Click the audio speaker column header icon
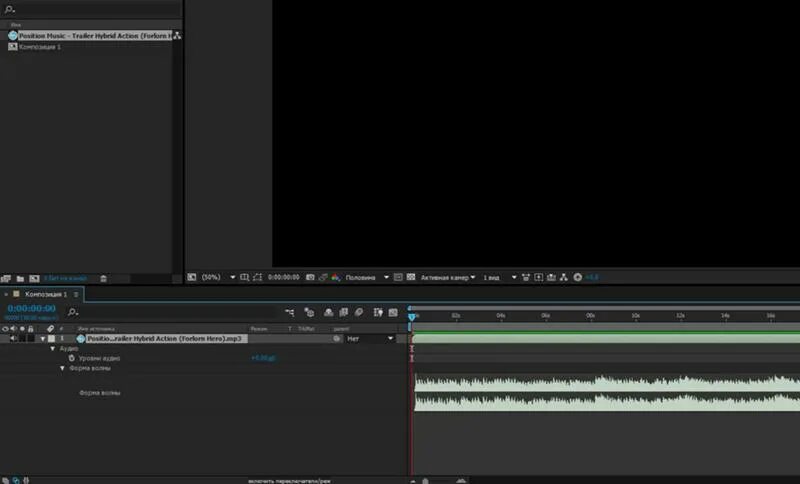Screen dimensions: 800x484 click(x=13, y=329)
